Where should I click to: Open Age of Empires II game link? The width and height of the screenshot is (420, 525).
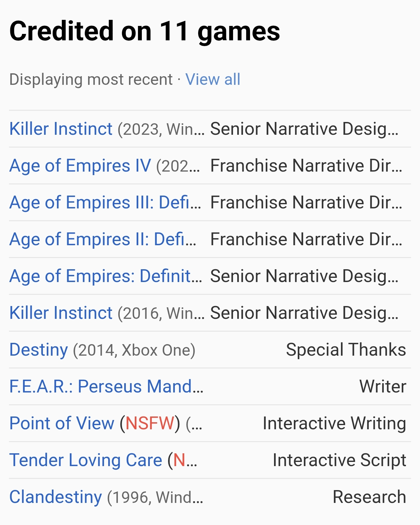(x=102, y=239)
